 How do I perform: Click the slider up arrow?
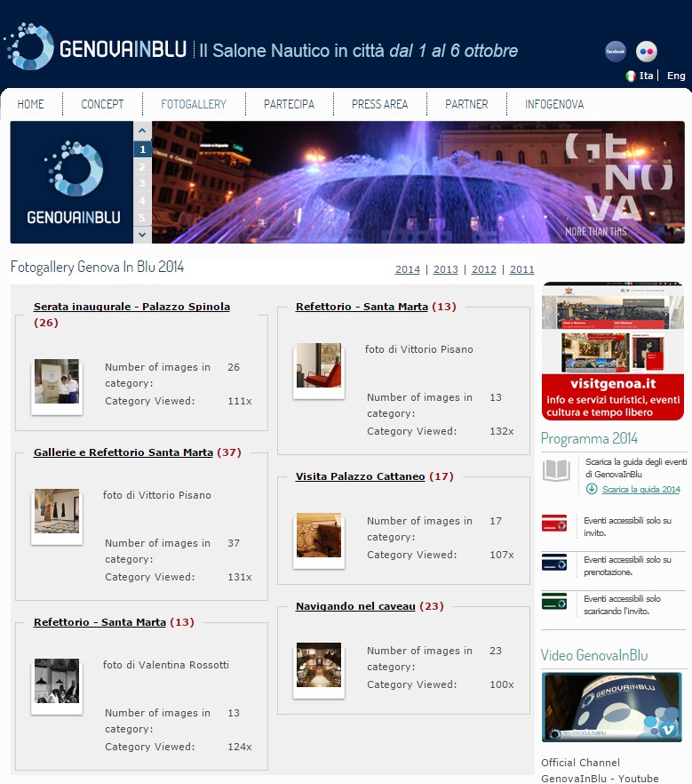tap(142, 131)
